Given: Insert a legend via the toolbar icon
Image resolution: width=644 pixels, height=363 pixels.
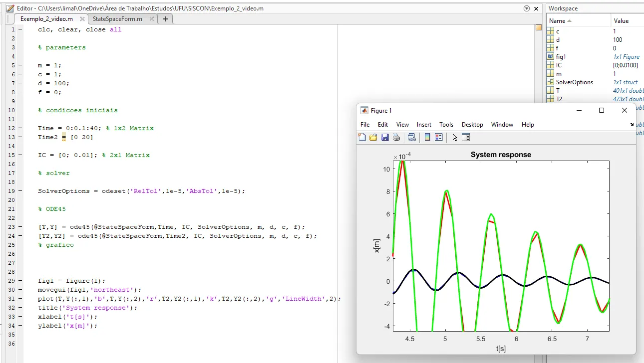Looking at the screenshot, I should [439, 138].
